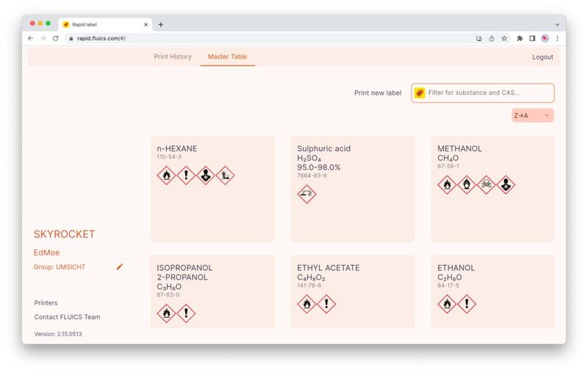Open a new browser tab with plus button
The height and width of the screenshot is (373, 588).
(161, 24)
